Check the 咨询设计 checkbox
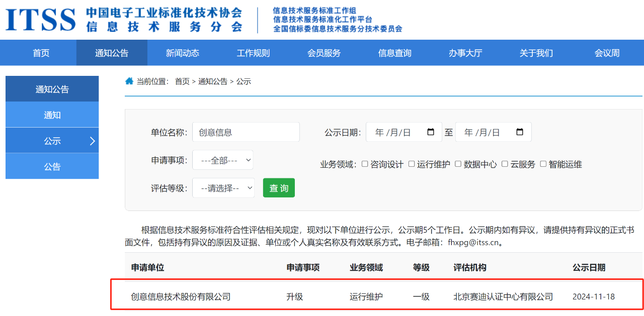Image resolution: width=644 pixels, height=316 pixels. (x=365, y=164)
